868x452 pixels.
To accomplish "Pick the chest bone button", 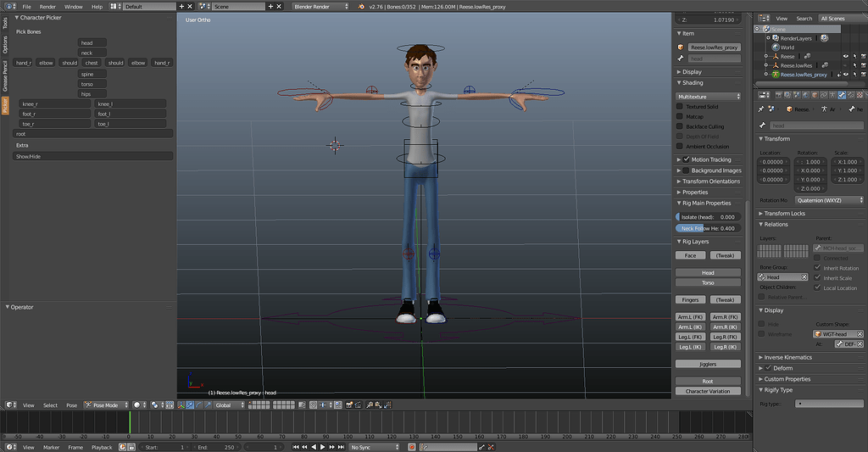I will [x=92, y=63].
